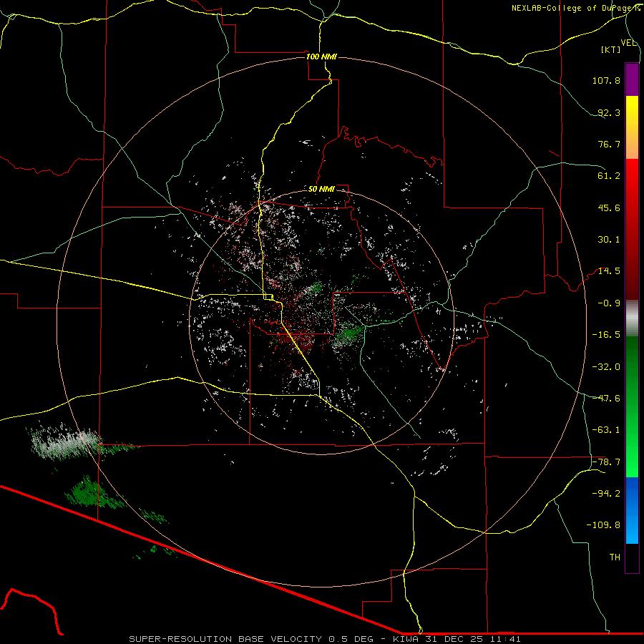Click the -63.1 label on velocity legend
This screenshot has width=644, height=644.
coord(605,429)
